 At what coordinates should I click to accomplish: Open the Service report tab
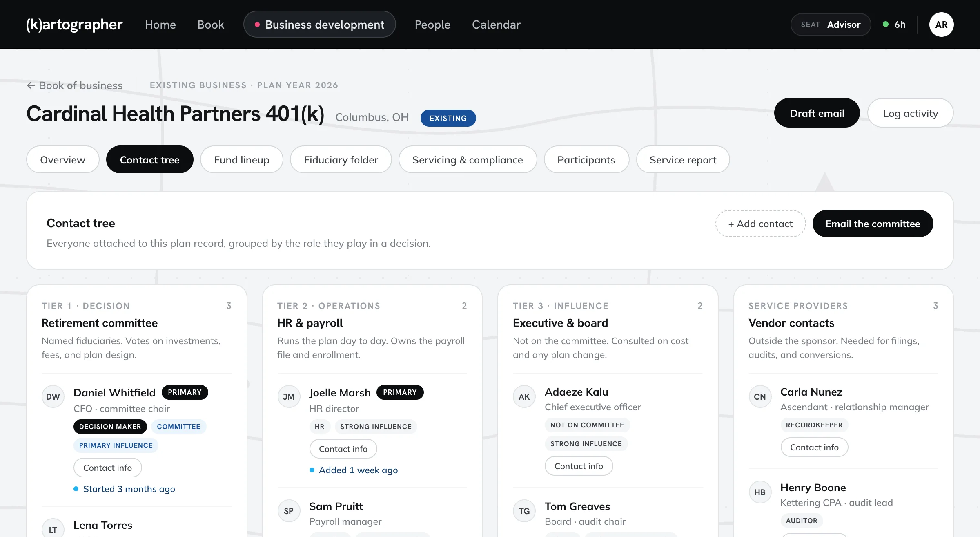click(683, 159)
